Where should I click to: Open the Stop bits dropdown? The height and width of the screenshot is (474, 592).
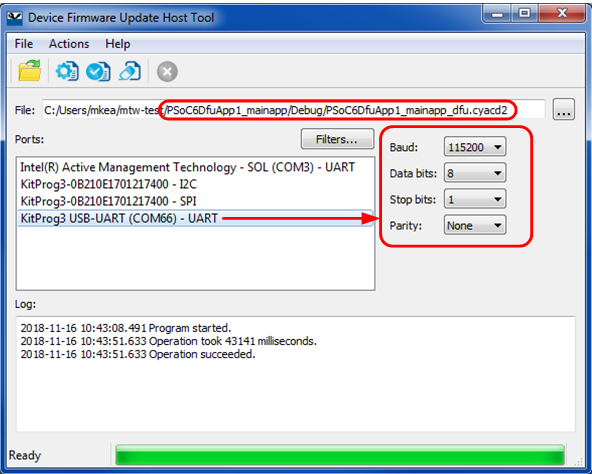[475, 199]
